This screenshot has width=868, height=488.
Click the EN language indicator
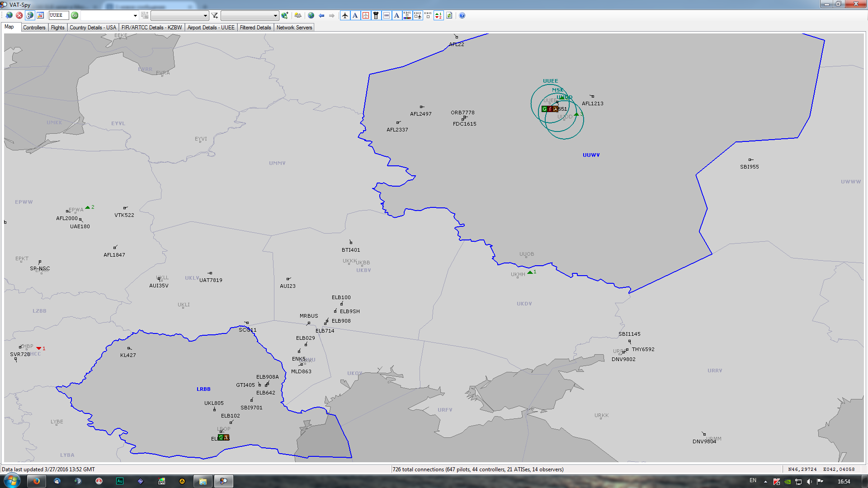coord(753,480)
